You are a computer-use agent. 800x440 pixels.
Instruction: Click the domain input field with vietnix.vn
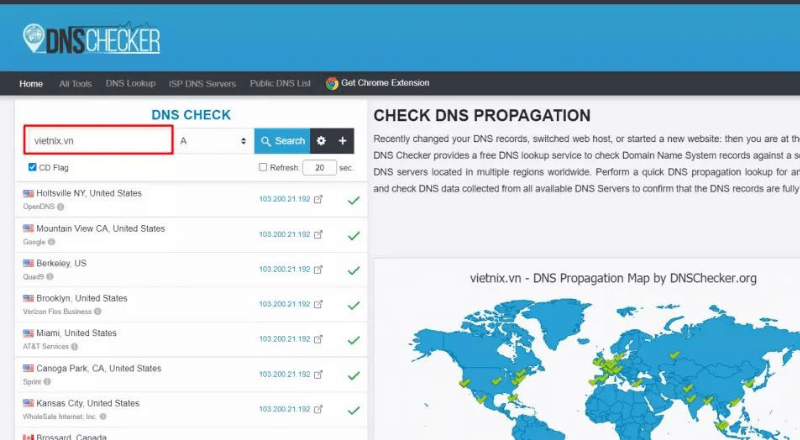click(x=98, y=140)
